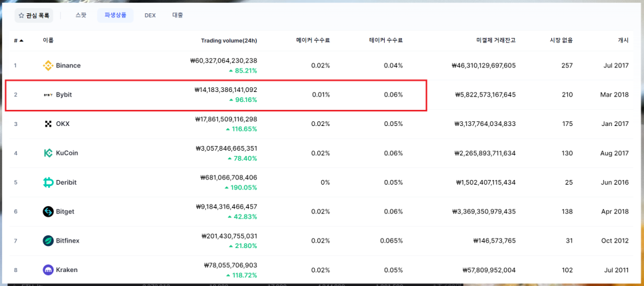Click Binance open interest ₩46,310,129,697,605
The height and width of the screenshot is (286, 644).
point(483,65)
